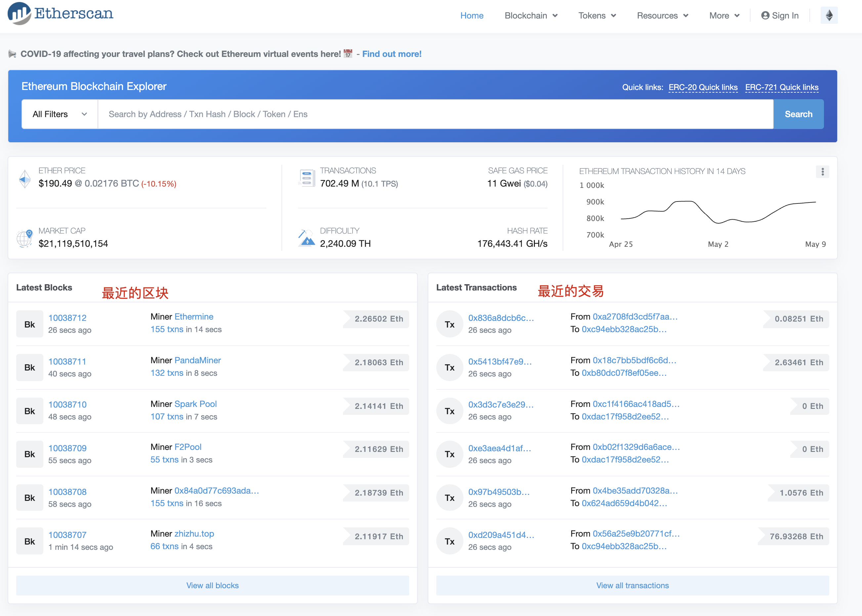This screenshot has height=616, width=862.
Task: Click the Tx icon for 0x97b49503b
Action: 450,498
